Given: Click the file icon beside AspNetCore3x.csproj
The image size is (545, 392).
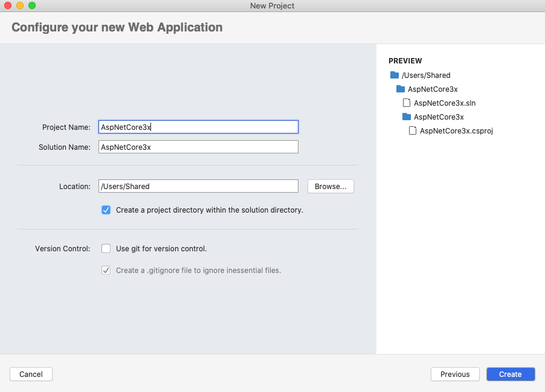Looking at the screenshot, I should (413, 130).
